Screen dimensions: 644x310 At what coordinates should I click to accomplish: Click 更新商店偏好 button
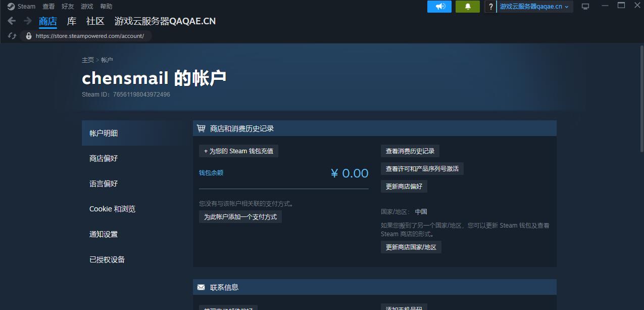tap(404, 186)
